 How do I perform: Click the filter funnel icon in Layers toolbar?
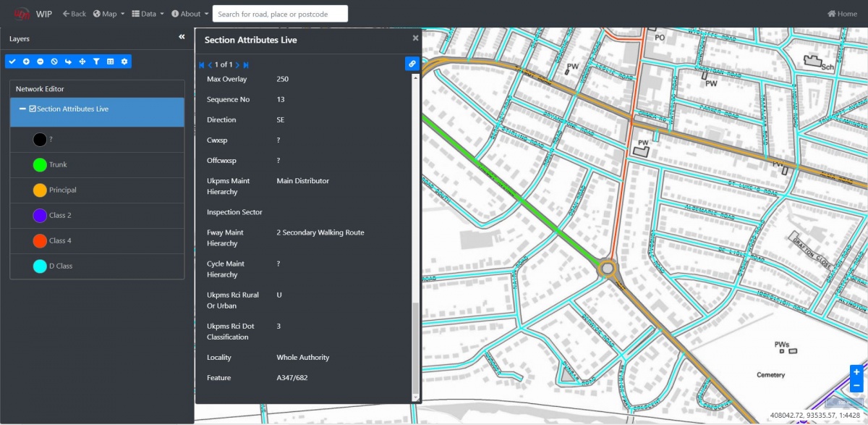click(96, 62)
